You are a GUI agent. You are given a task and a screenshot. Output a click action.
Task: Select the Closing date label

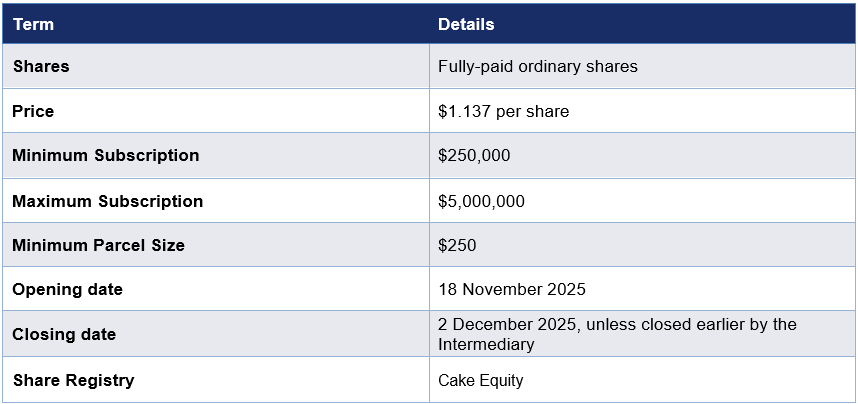64,334
